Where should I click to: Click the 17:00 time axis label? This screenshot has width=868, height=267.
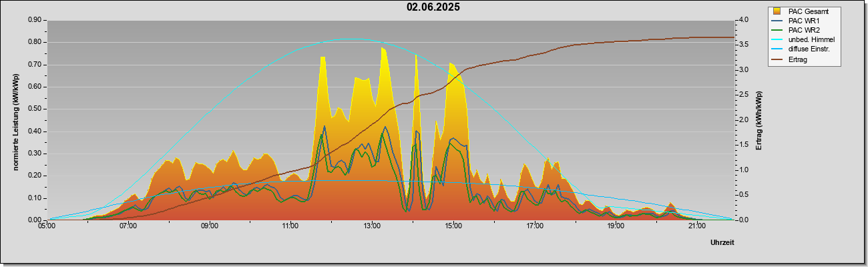click(534, 226)
